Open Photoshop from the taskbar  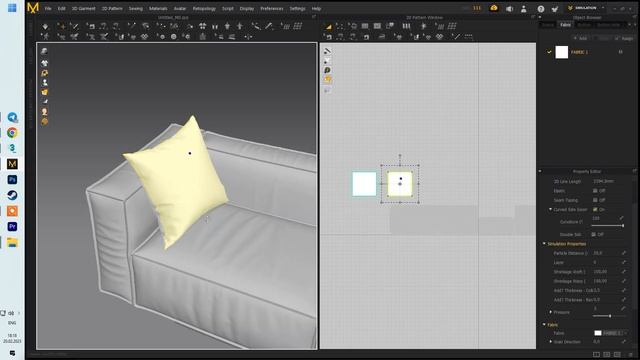pos(12,180)
